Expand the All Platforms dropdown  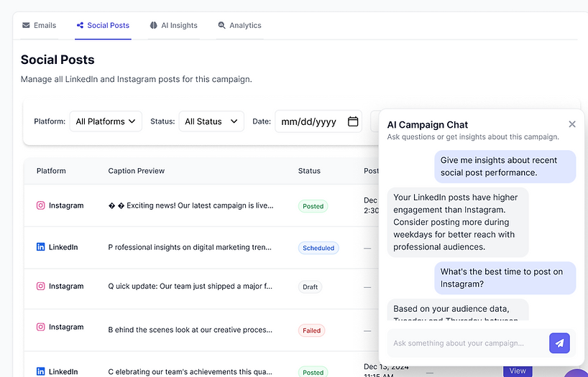coord(106,121)
